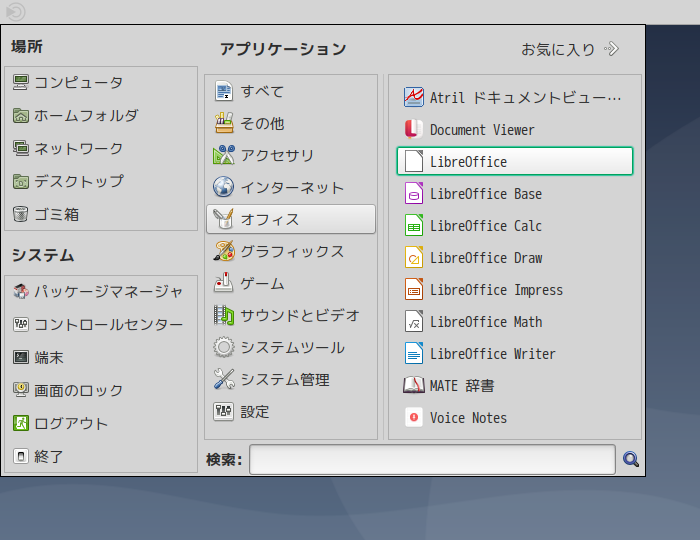
Task: Launch パッケージマネージャ package manager icon
Action: (21, 291)
